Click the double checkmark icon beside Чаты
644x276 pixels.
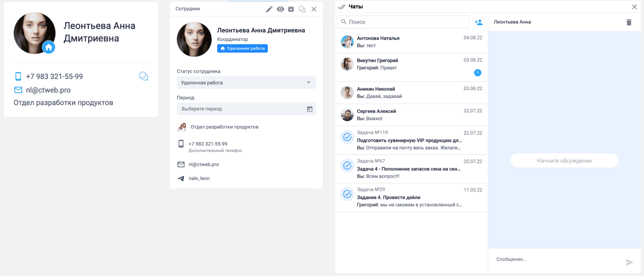coord(341,7)
